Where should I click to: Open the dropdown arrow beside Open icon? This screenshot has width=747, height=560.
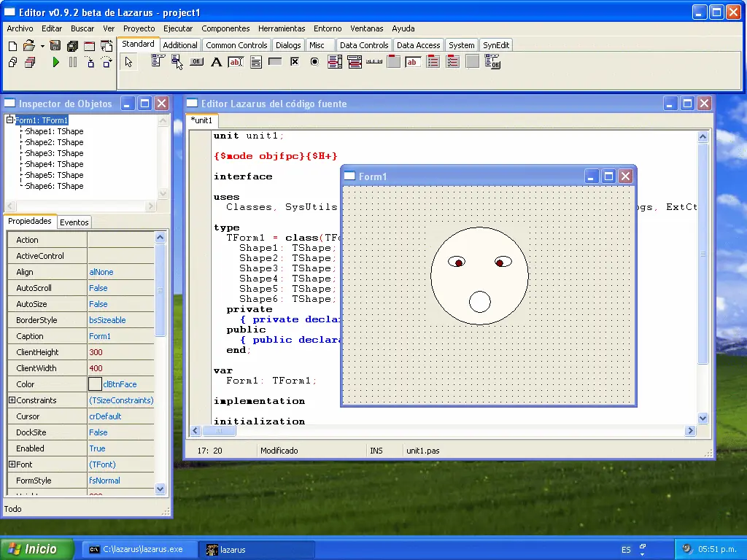[x=42, y=46]
